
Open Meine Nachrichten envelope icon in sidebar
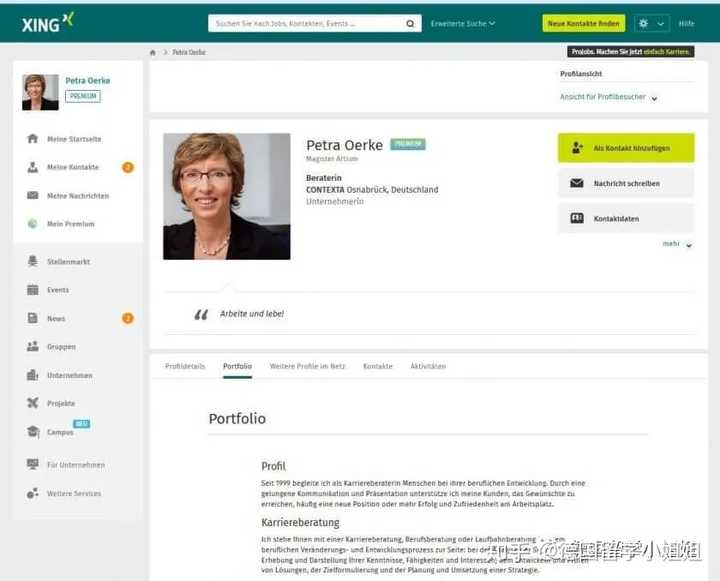point(33,196)
